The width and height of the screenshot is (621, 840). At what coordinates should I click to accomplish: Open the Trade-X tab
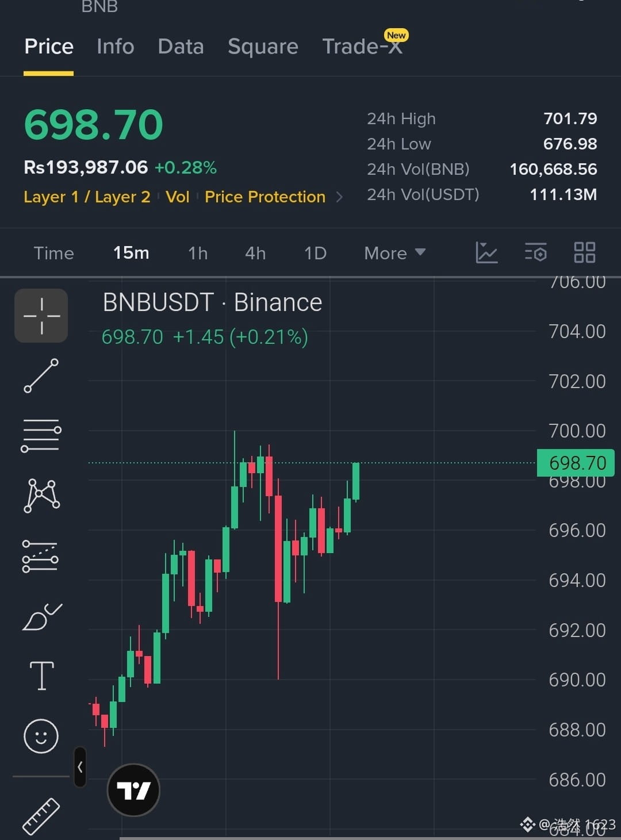[363, 47]
